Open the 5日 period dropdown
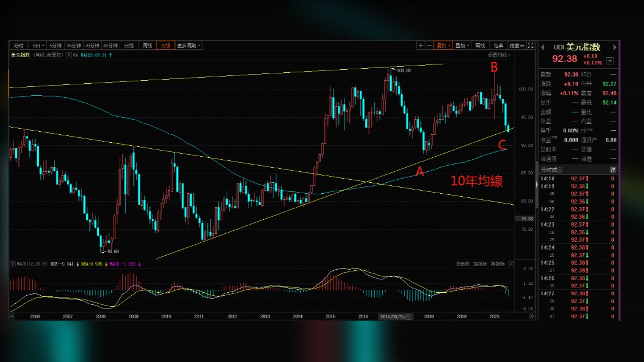 (x=38, y=46)
